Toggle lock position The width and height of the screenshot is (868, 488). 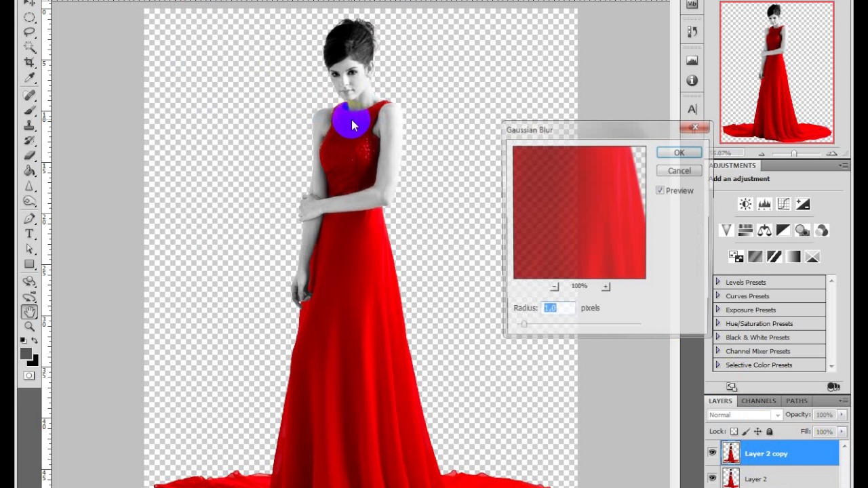click(757, 431)
